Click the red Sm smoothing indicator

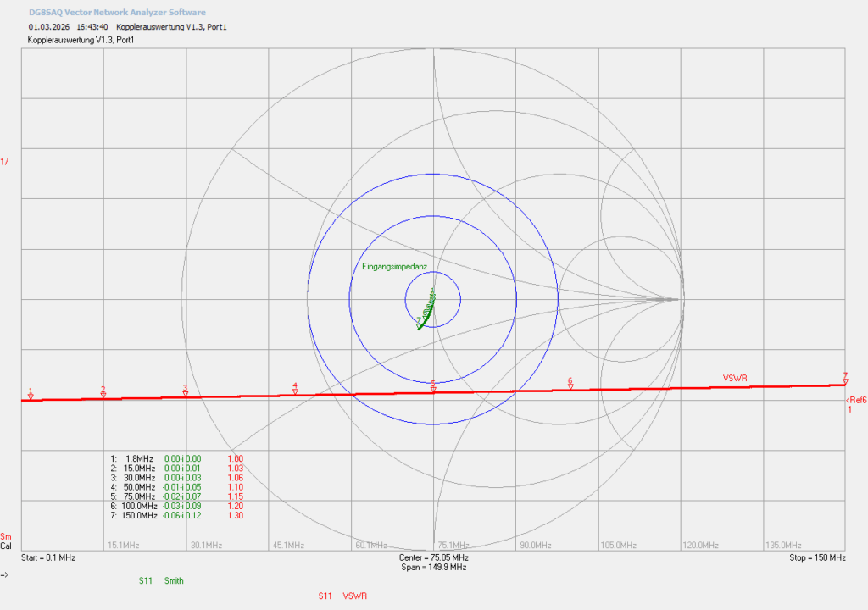click(x=6, y=536)
